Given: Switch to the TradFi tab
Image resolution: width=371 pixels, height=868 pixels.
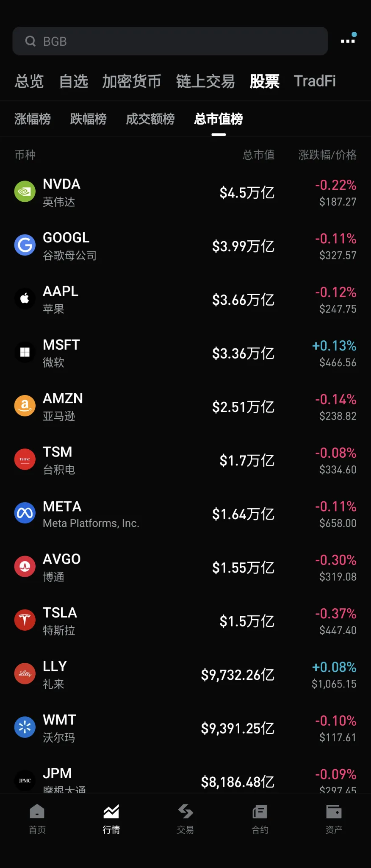Looking at the screenshot, I should coord(315,81).
